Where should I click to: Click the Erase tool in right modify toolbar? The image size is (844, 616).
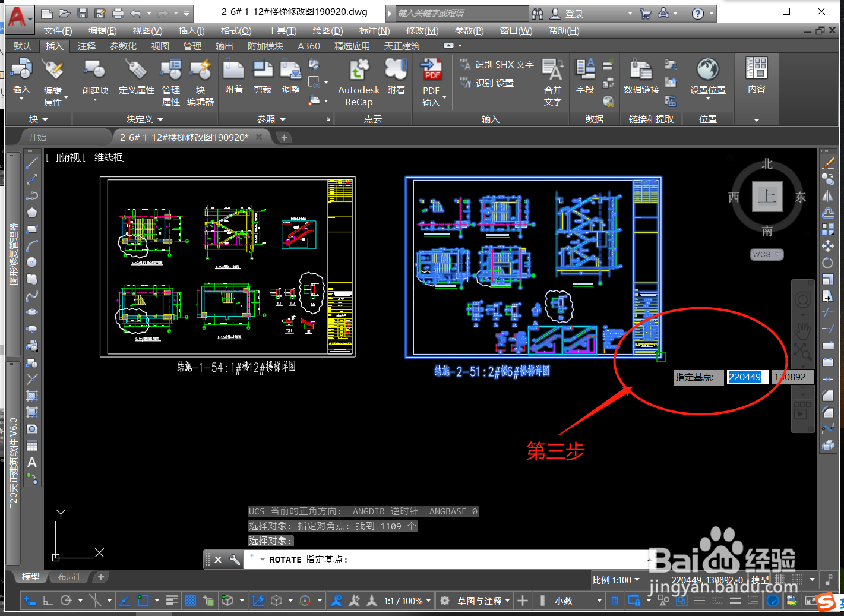[828, 163]
